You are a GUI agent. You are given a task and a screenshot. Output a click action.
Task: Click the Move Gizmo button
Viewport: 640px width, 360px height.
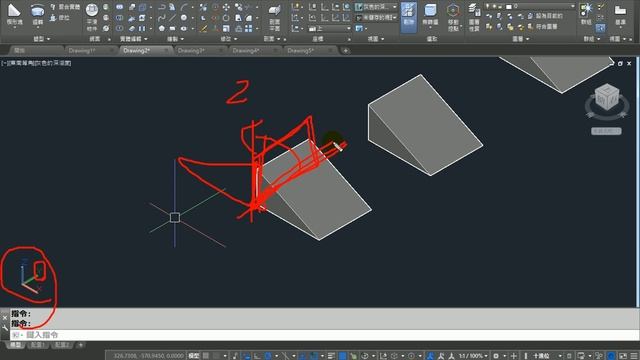[453, 17]
